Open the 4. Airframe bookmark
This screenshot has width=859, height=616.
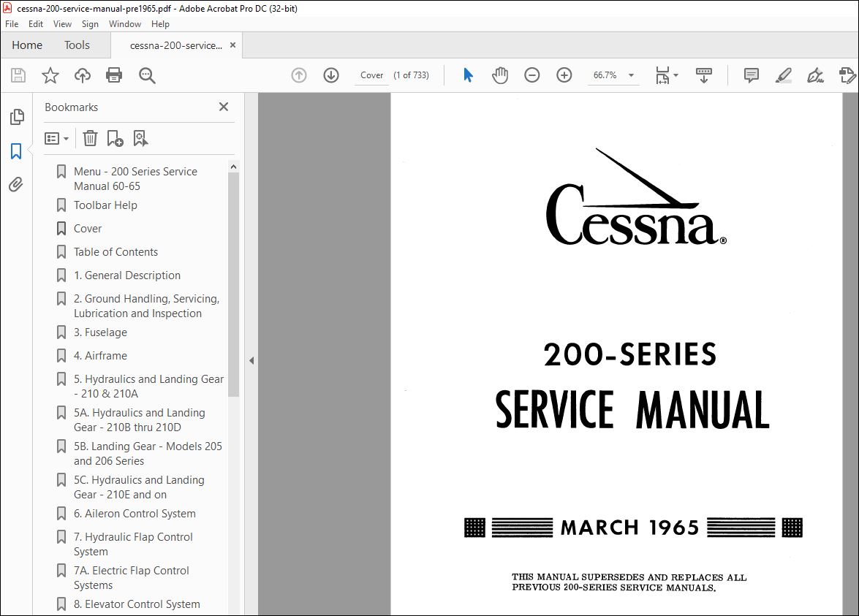tap(100, 356)
